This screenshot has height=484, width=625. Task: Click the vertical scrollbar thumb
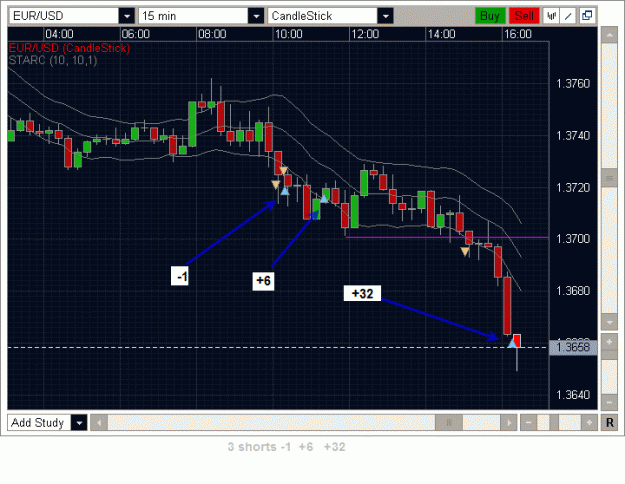point(609,178)
